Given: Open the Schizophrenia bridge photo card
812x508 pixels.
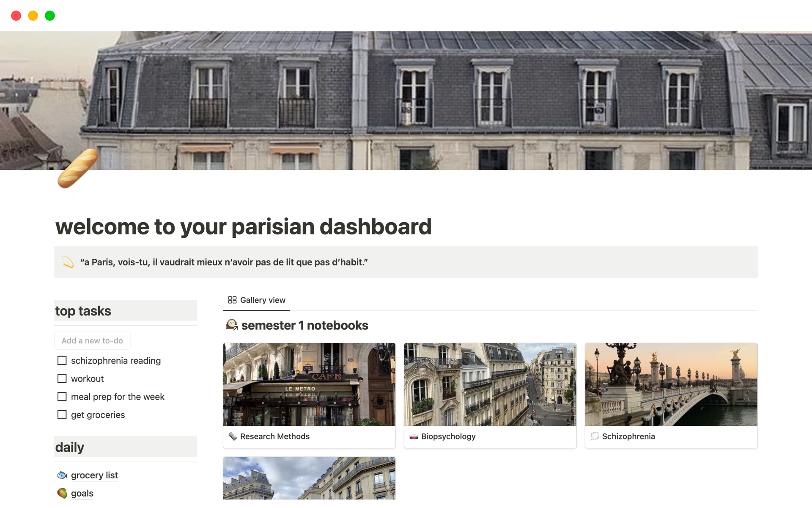Looking at the screenshot, I should click(x=671, y=384).
